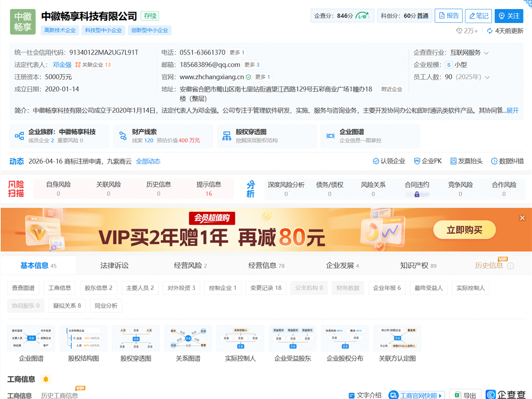This screenshot has height=399, width=532.
Task: Open the 关联方认定图 thumbnail
Action: 397,338
